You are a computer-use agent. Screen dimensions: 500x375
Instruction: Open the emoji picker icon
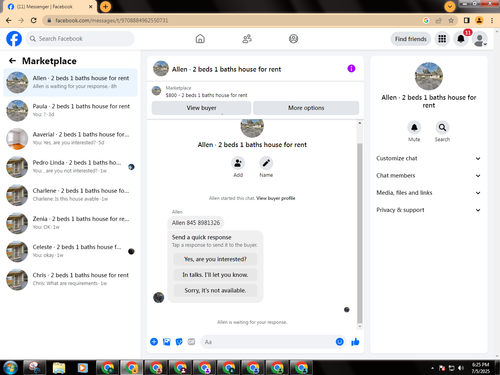pyautogui.click(x=339, y=342)
